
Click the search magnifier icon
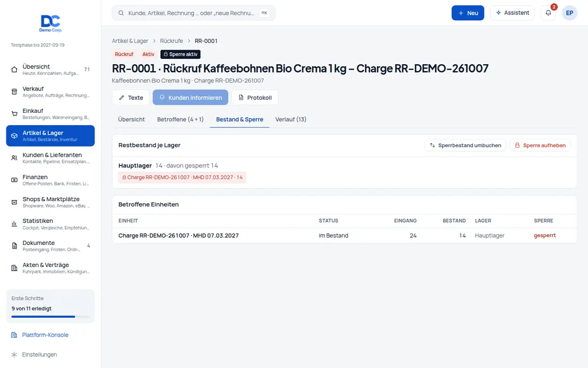click(x=121, y=13)
